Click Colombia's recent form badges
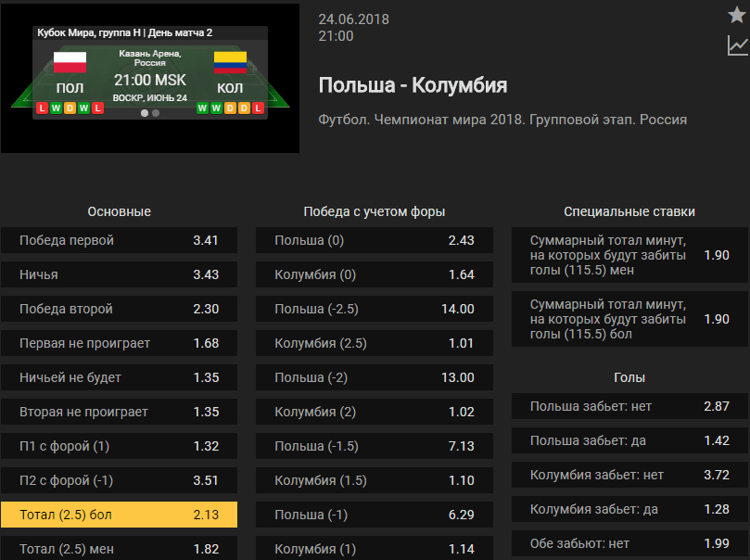This screenshot has height=560, width=750. tap(230, 108)
